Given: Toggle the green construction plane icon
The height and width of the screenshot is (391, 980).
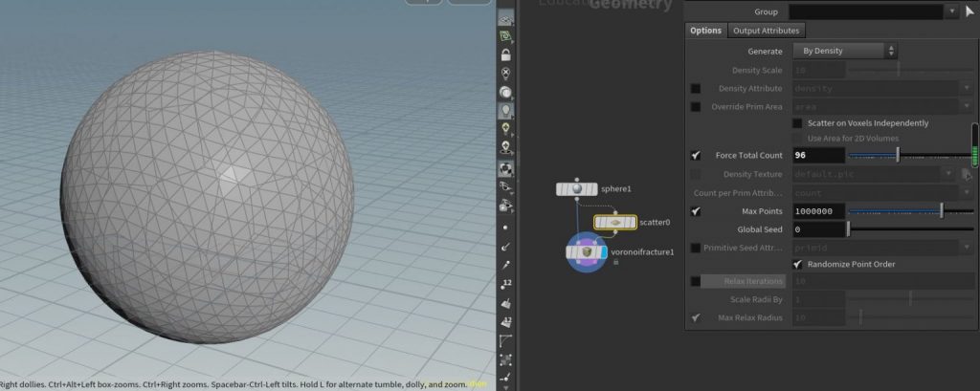Looking at the screenshot, I should pyautogui.click(x=505, y=37).
